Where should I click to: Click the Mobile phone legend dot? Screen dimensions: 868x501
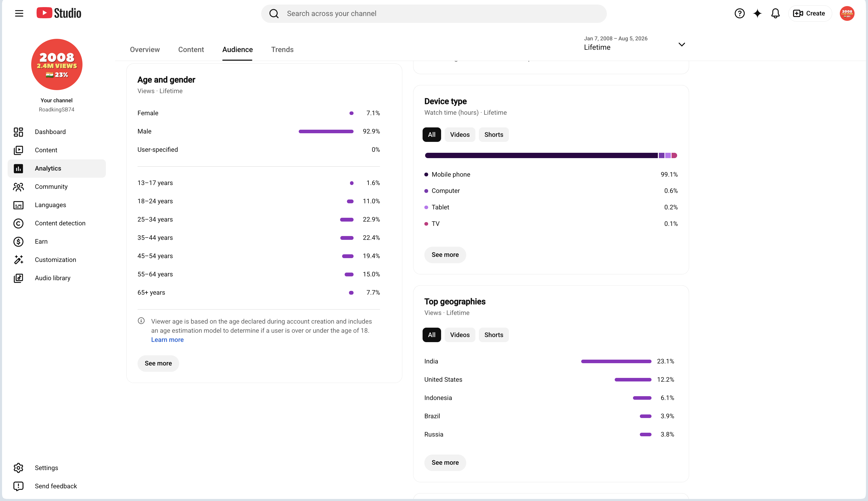point(426,174)
